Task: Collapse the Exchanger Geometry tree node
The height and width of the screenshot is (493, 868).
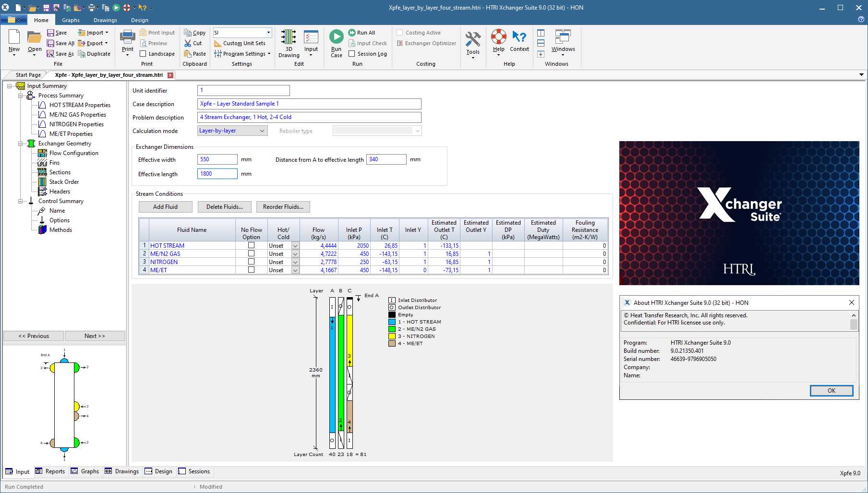Action: (20, 144)
